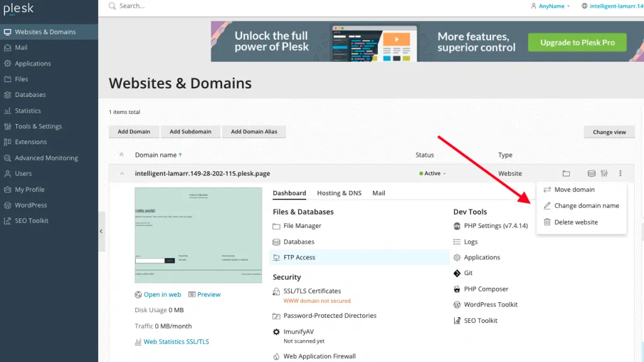Click the search magnifier icon

click(112, 6)
